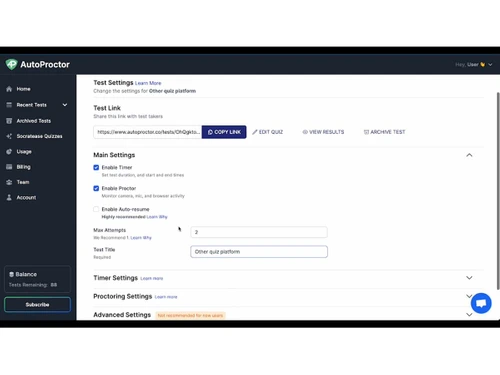Image resolution: width=500 pixels, height=375 pixels.
Task: Open the Test Settings Learn More link
Action: [148, 83]
